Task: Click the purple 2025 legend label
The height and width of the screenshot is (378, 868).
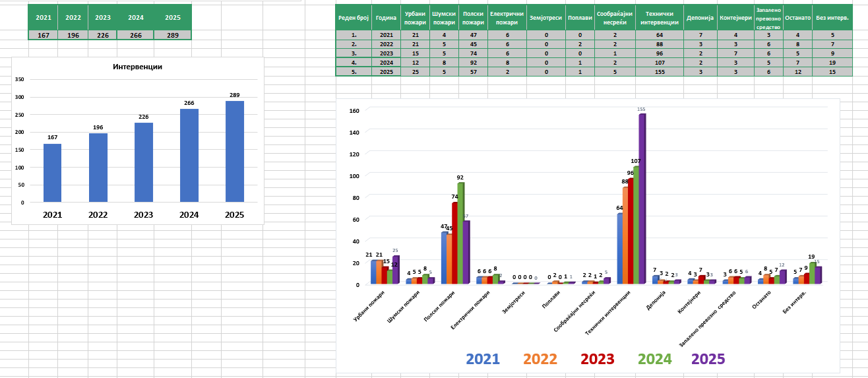Action: (707, 359)
